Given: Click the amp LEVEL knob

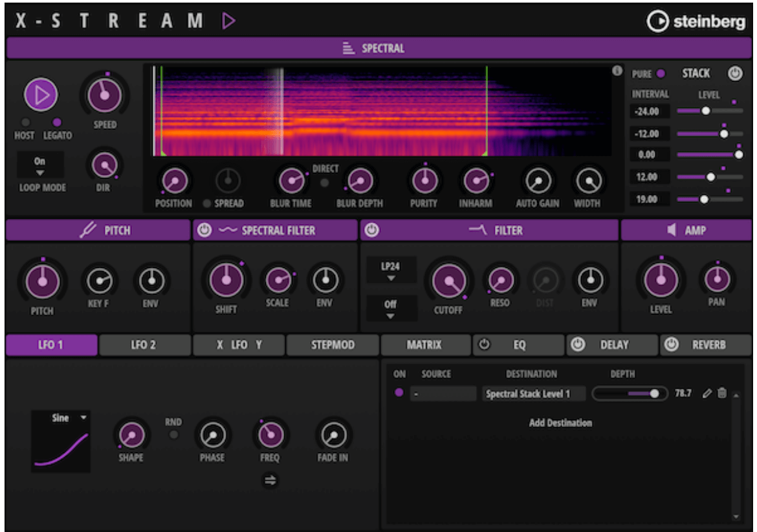Looking at the screenshot, I should pos(661,280).
